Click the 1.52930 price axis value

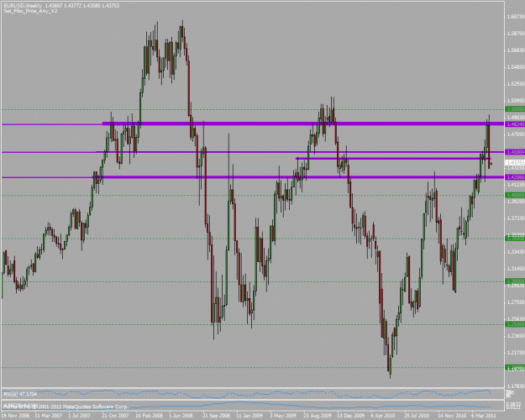(x=516, y=84)
